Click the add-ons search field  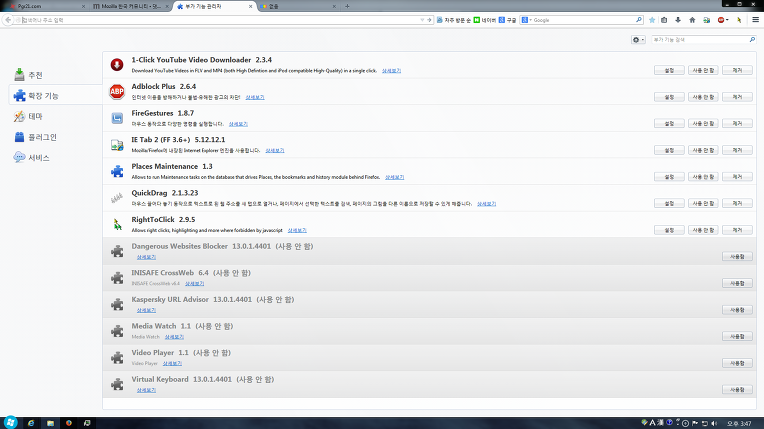[700, 40]
